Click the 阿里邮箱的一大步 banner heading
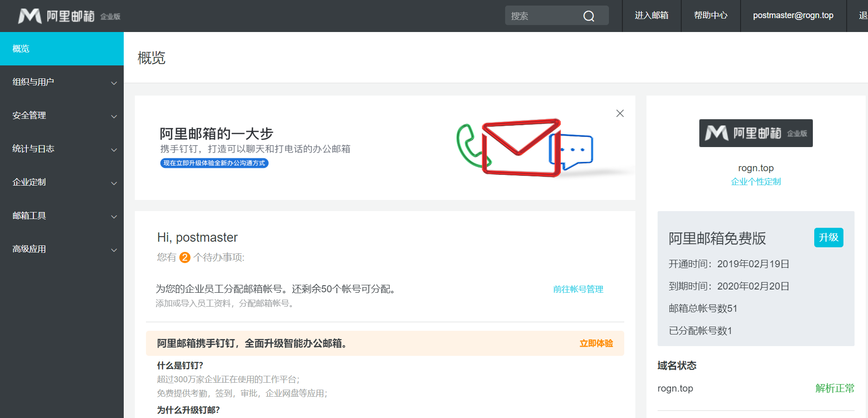868x418 pixels. (x=216, y=134)
